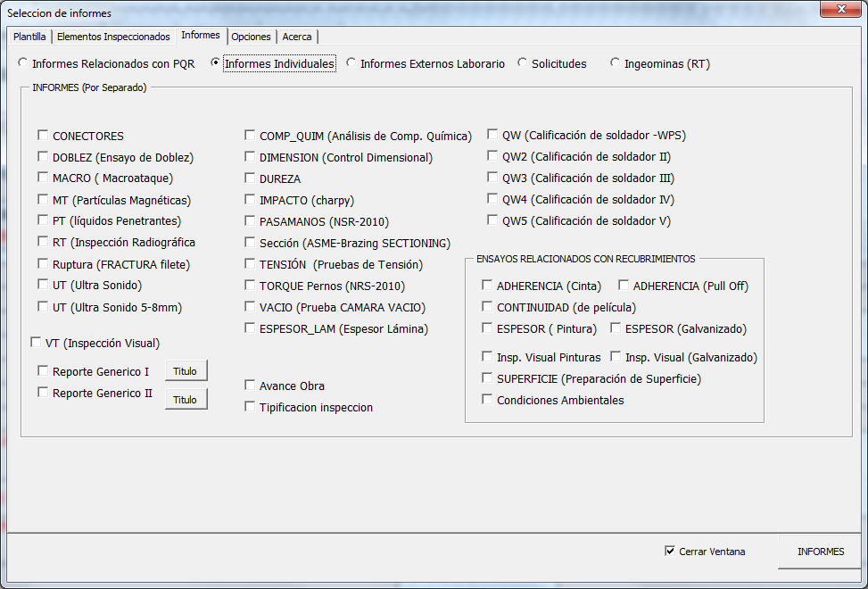This screenshot has height=589, width=868.
Task: Tick QW3 (Calificación de soldador III)
Action: click(x=492, y=178)
